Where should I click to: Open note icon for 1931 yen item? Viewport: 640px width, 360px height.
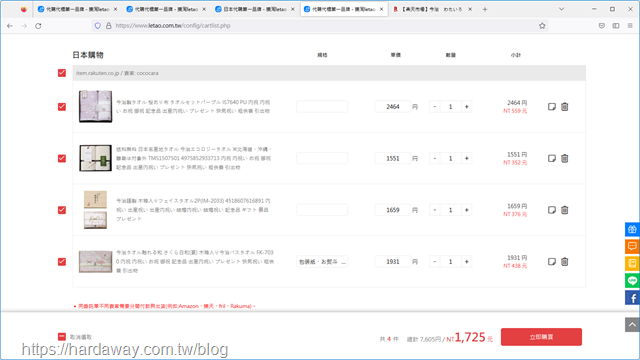point(551,262)
